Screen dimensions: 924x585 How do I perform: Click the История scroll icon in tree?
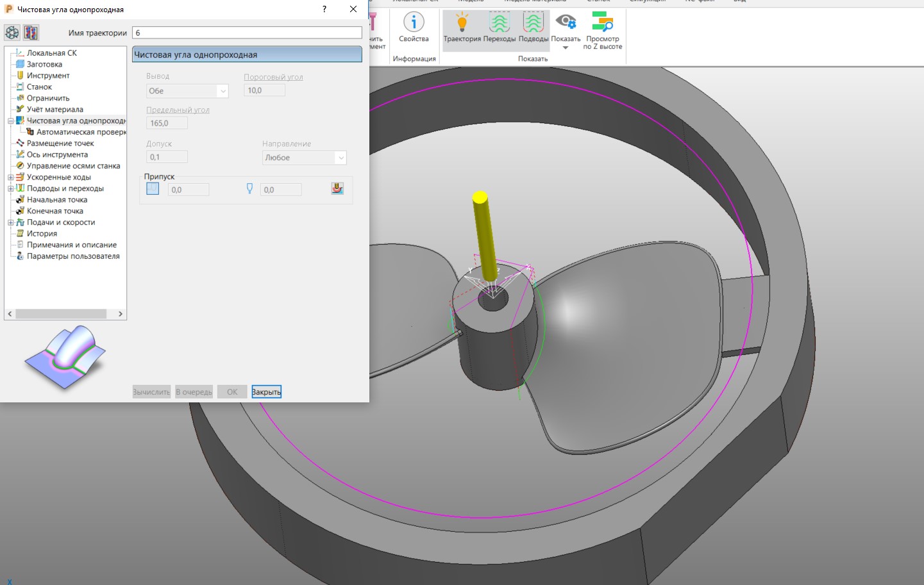[x=20, y=234]
